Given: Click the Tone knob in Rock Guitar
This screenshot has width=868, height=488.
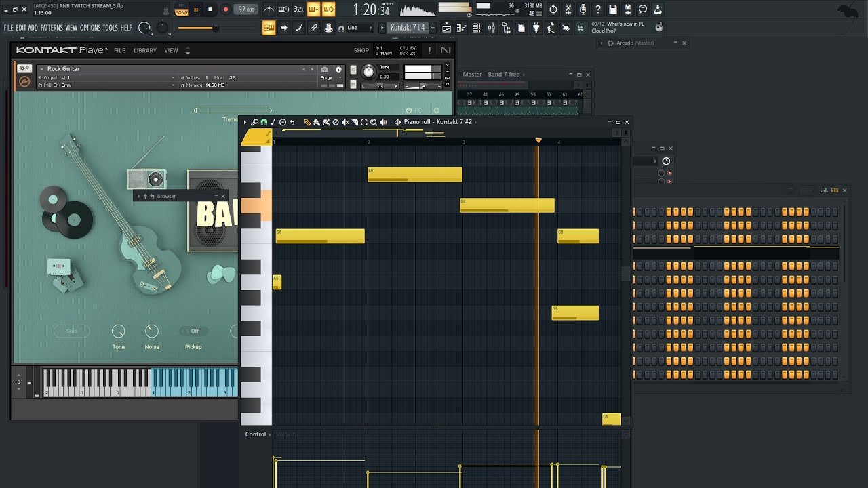Looking at the screenshot, I should [118, 331].
